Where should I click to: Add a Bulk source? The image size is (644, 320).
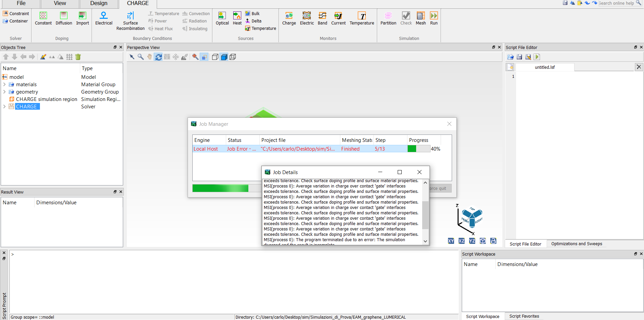[252, 14]
